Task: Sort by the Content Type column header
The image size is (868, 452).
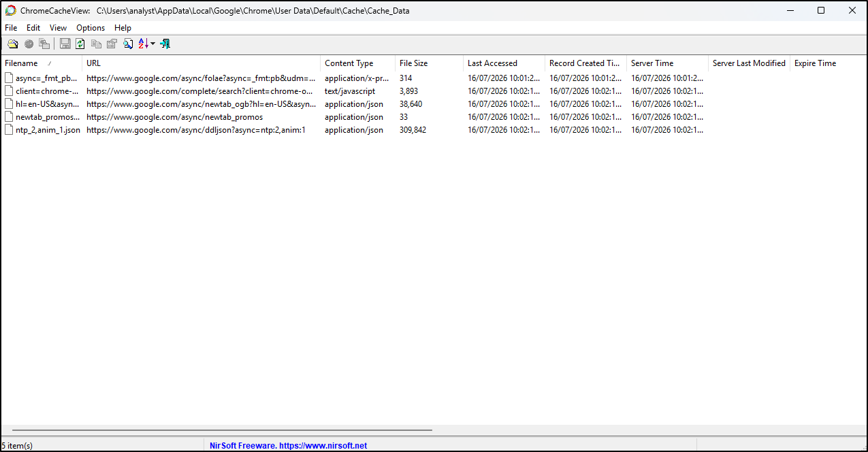Action: pos(358,63)
